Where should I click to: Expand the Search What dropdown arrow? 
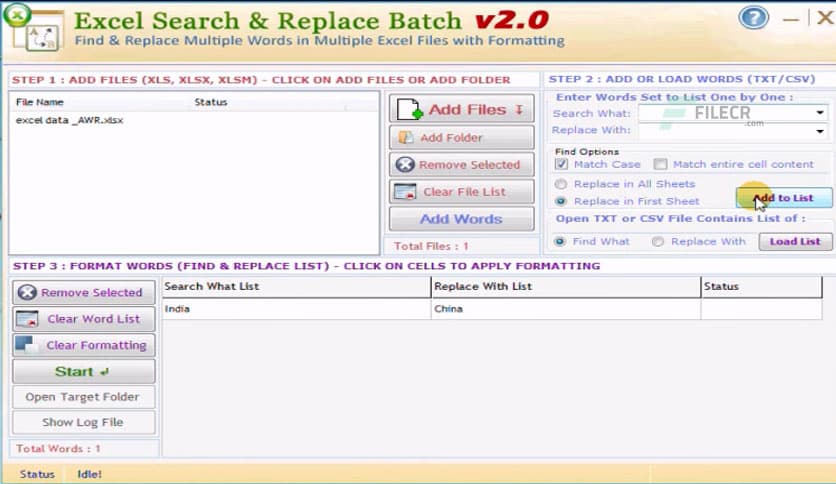pyautogui.click(x=820, y=113)
